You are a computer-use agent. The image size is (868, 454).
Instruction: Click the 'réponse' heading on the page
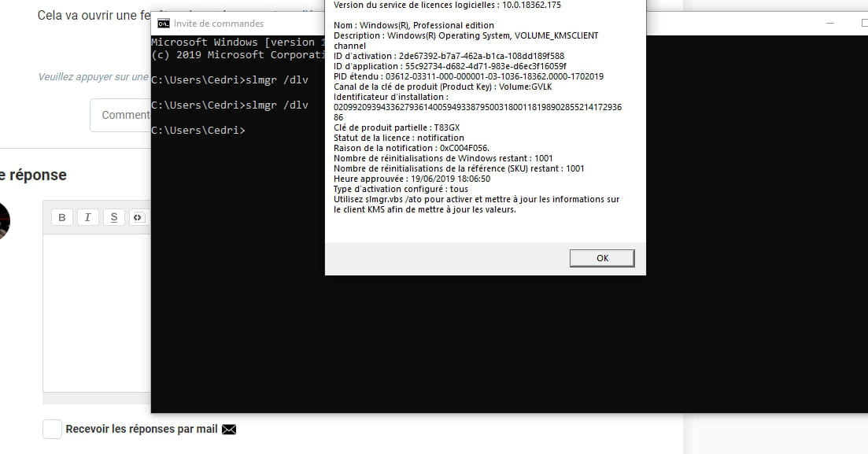[38, 175]
